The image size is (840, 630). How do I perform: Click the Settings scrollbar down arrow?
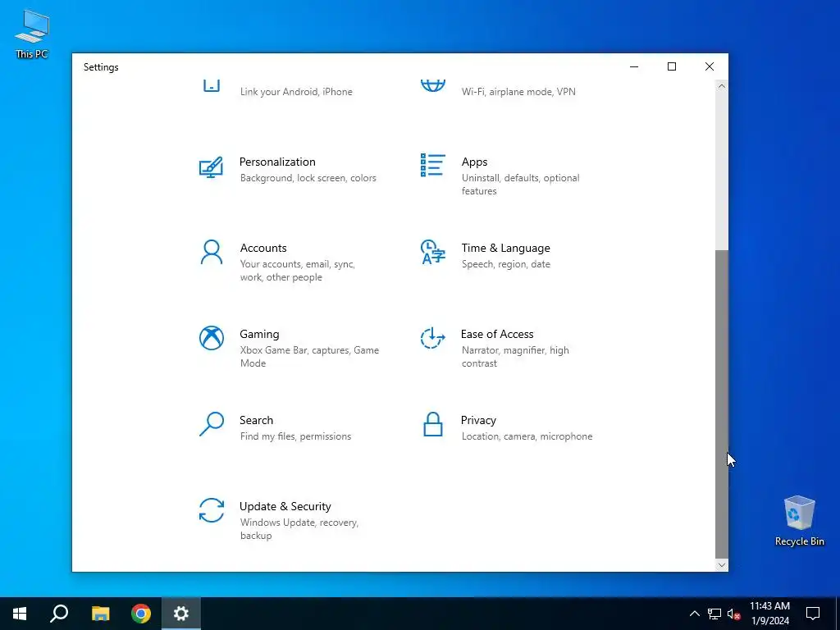click(721, 565)
